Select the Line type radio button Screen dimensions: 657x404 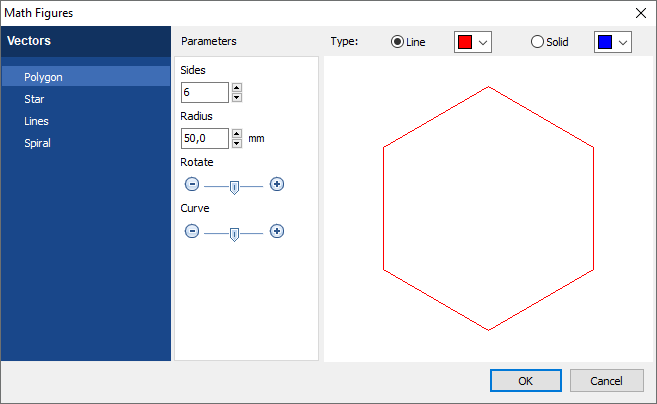[x=397, y=42]
